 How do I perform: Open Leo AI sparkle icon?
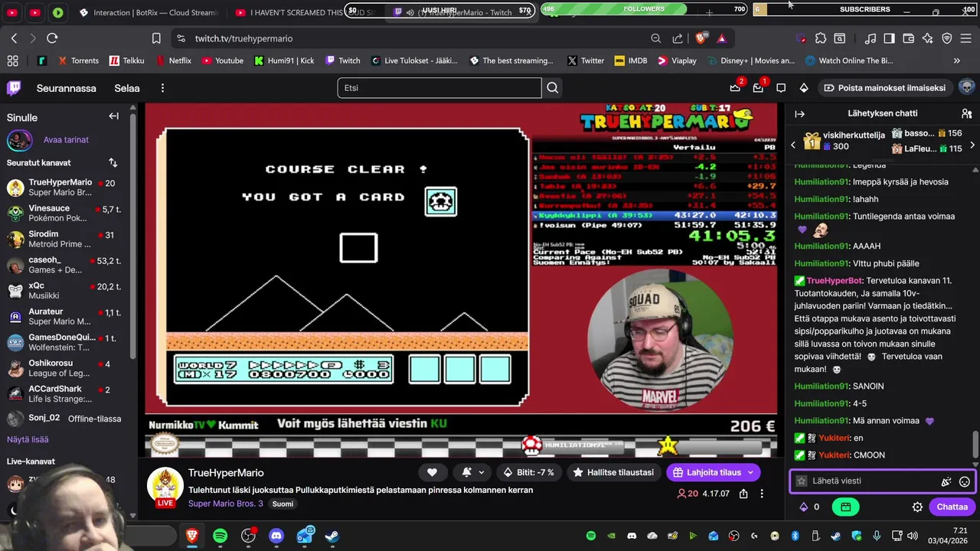928,38
